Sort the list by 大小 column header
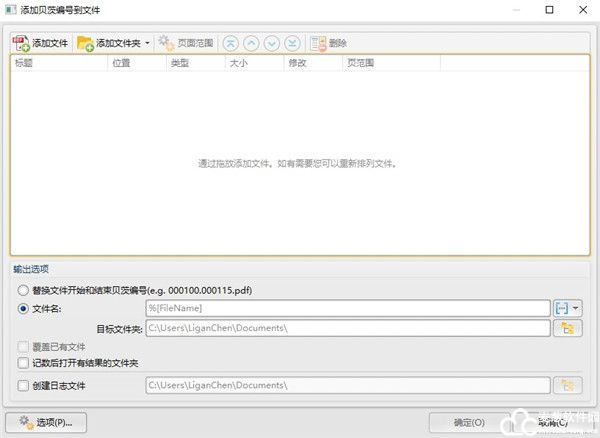The height and width of the screenshot is (438, 600). pyautogui.click(x=252, y=63)
